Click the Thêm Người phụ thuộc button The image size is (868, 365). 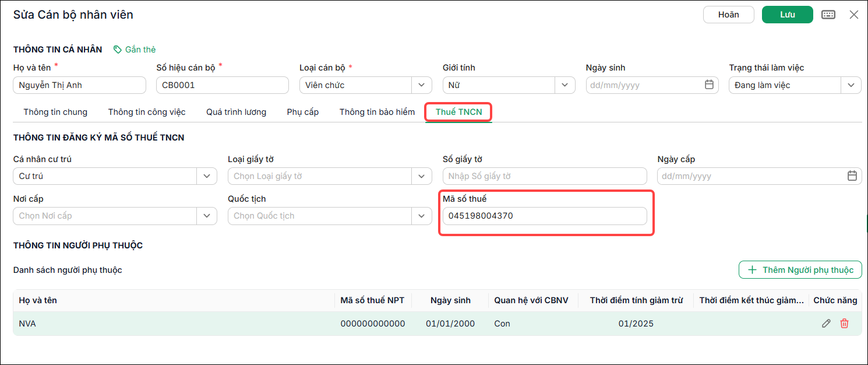pyautogui.click(x=800, y=269)
